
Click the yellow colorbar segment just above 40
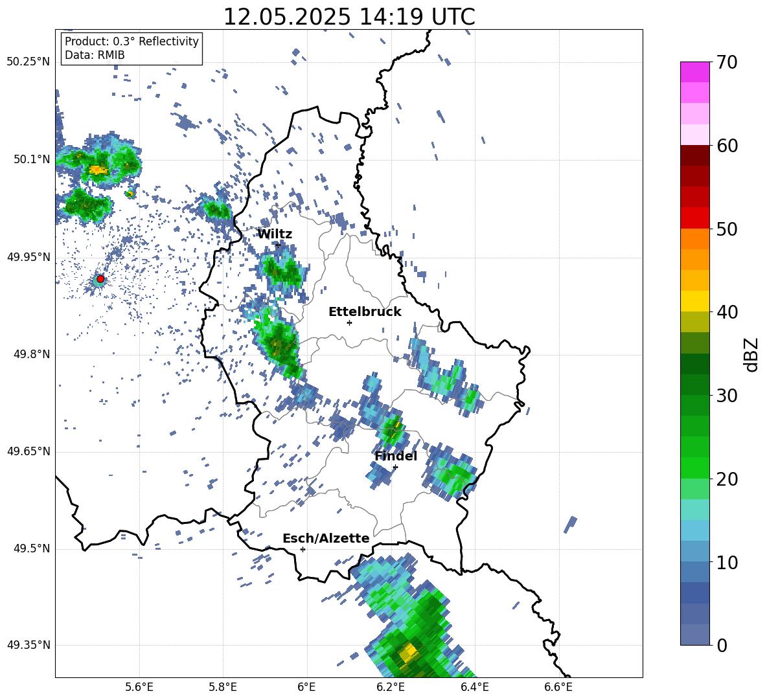point(694,301)
